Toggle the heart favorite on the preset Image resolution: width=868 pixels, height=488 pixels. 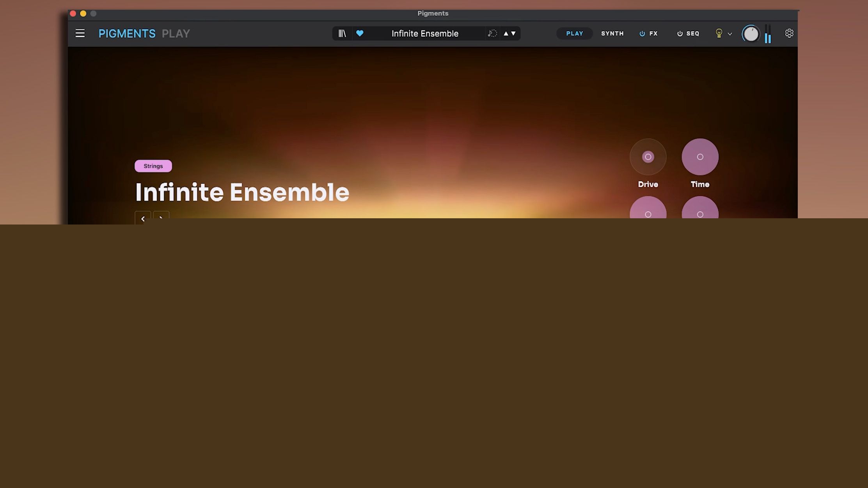(x=360, y=33)
